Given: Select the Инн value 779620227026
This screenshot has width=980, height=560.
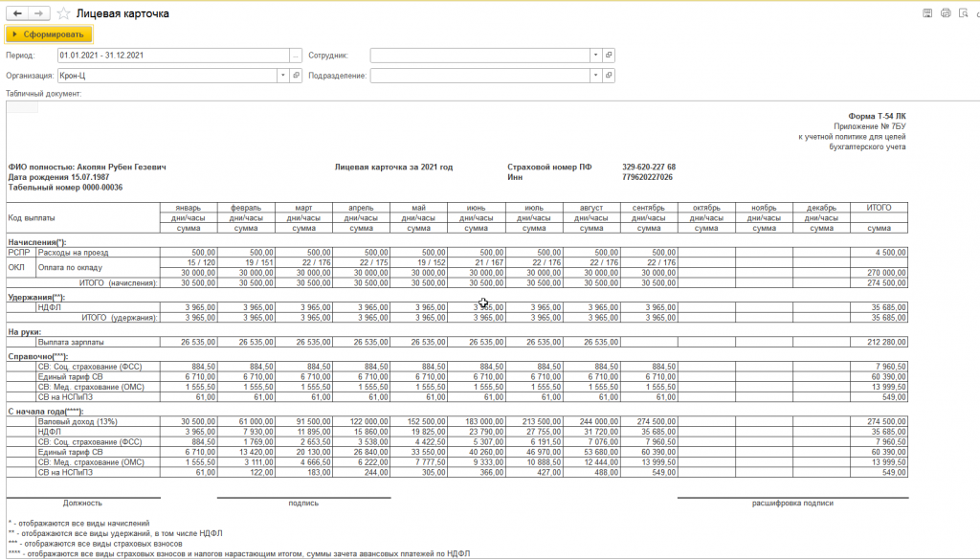Looking at the screenshot, I should click(648, 177).
